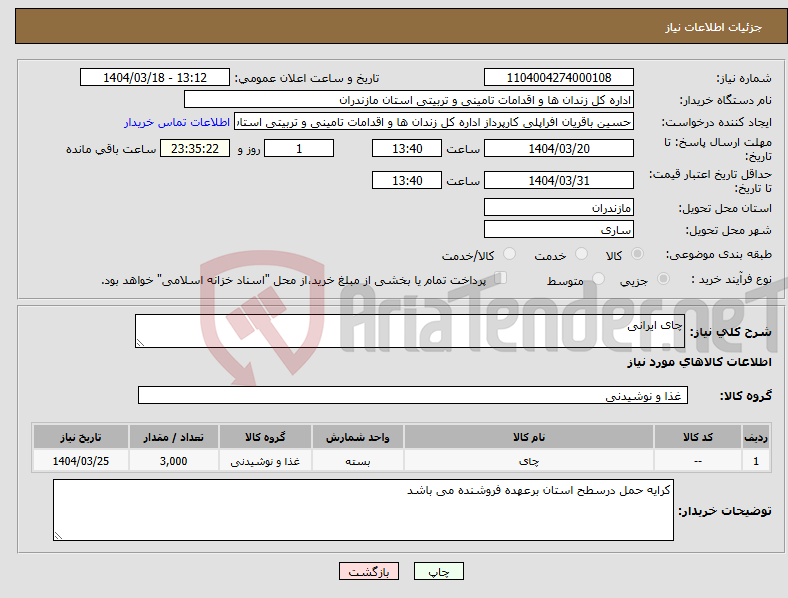Click the response deadline time field 13:40
This screenshot has width=788, height=598.
pyautogui.click(x=407, y=148)
